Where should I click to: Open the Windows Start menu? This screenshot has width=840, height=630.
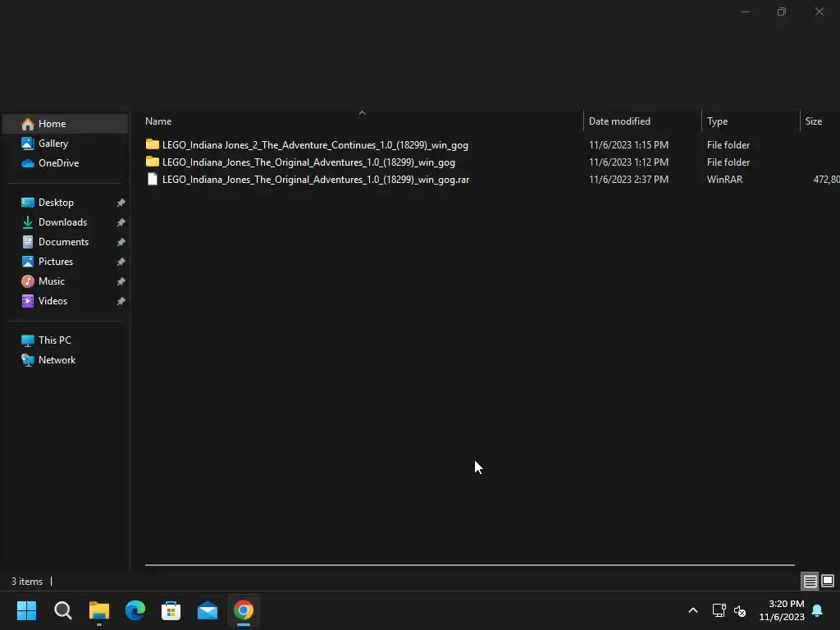26,610
